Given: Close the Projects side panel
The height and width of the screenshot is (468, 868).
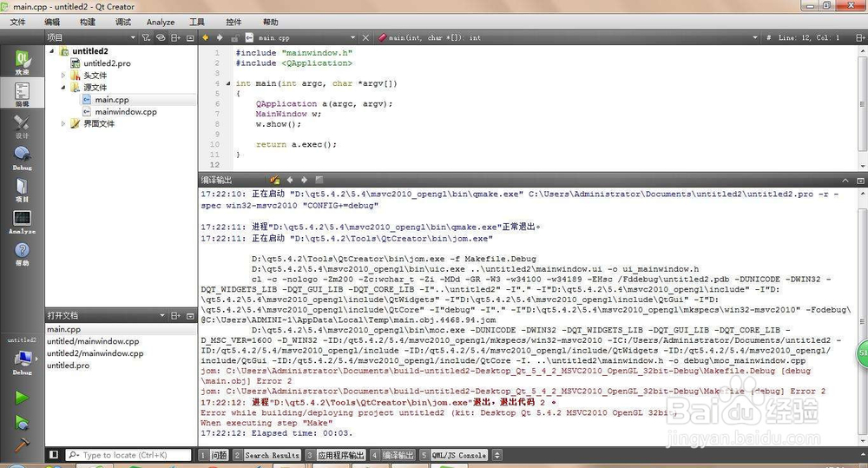Looking at the screenshot, I should [x=190, y=37].
